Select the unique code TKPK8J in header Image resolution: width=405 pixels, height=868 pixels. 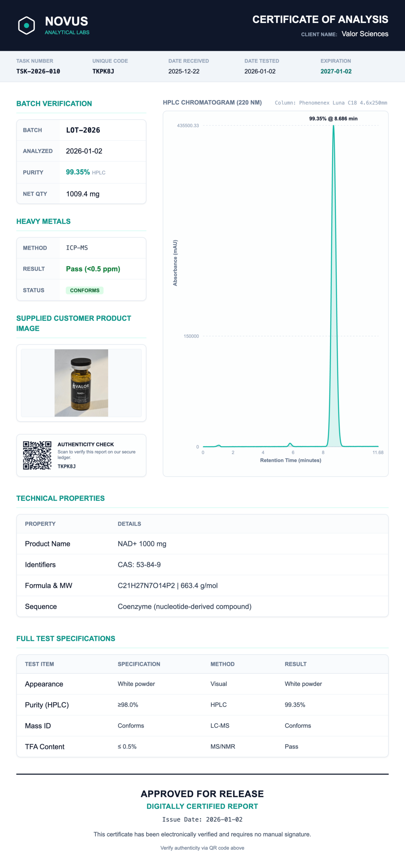103,71
